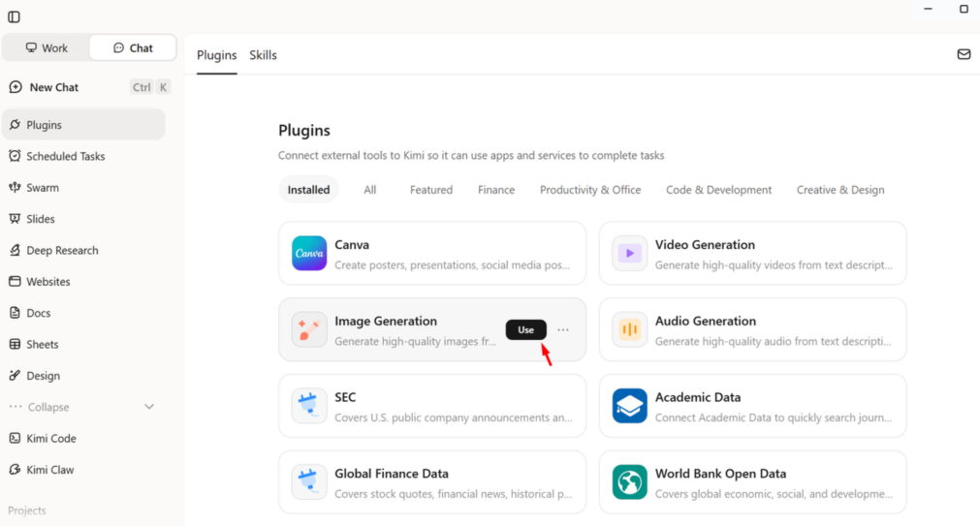The width and height of the screenshot is (980, 526).
Task: Click the Sheets grid icon
Action: 15,344
